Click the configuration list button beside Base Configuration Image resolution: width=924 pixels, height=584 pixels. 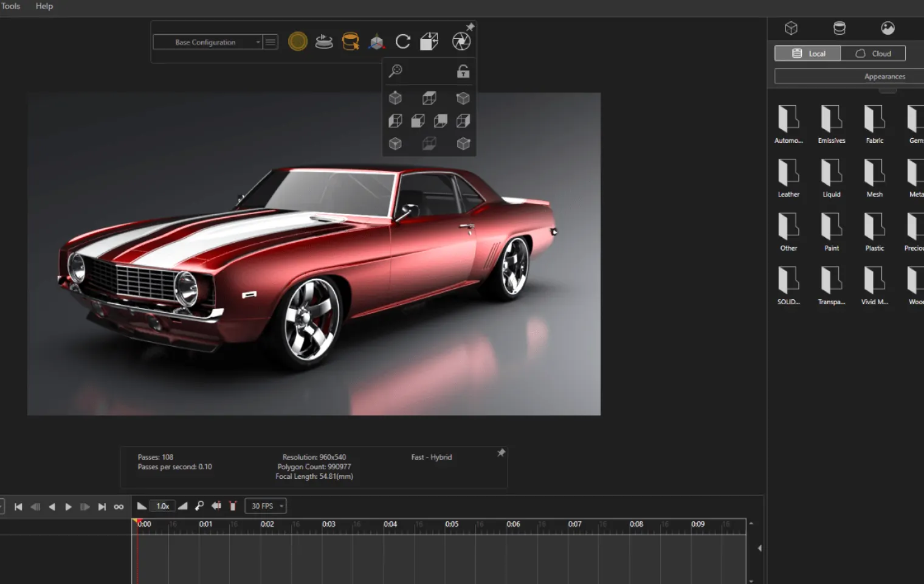click(271, 42)
